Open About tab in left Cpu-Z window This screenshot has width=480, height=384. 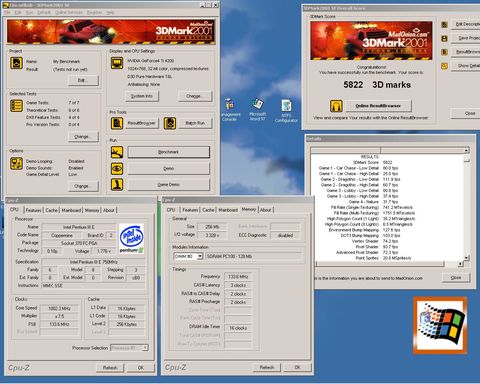pos(109,210)
